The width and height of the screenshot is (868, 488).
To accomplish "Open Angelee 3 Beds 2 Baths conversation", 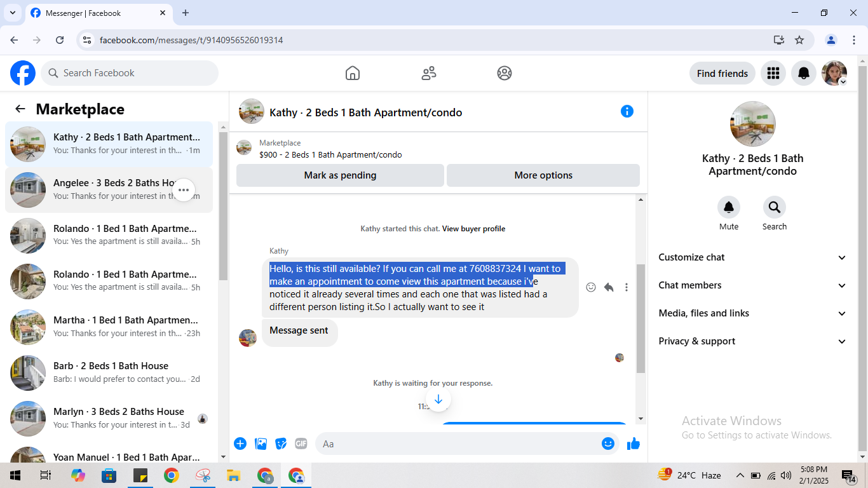I will (x=109, y=190).
